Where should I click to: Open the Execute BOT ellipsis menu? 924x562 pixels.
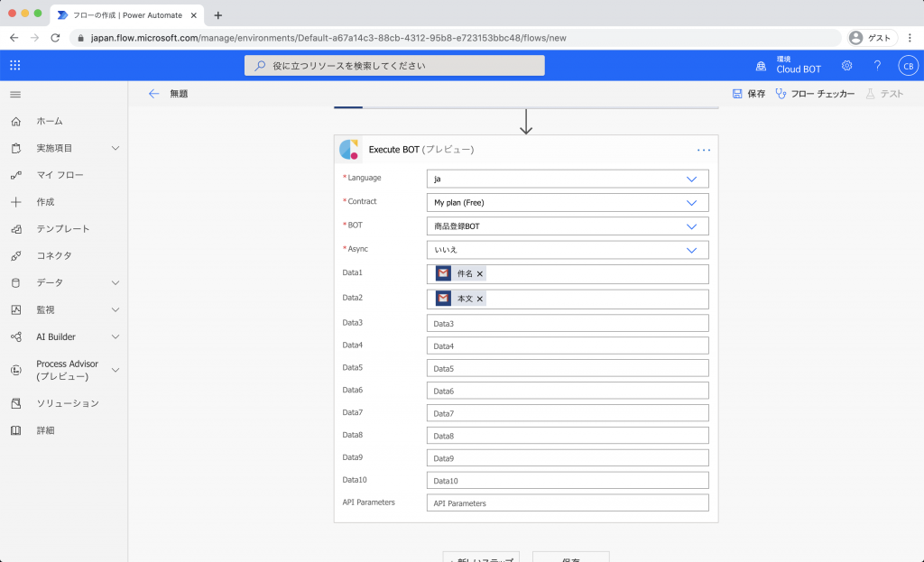pos(704,150)
